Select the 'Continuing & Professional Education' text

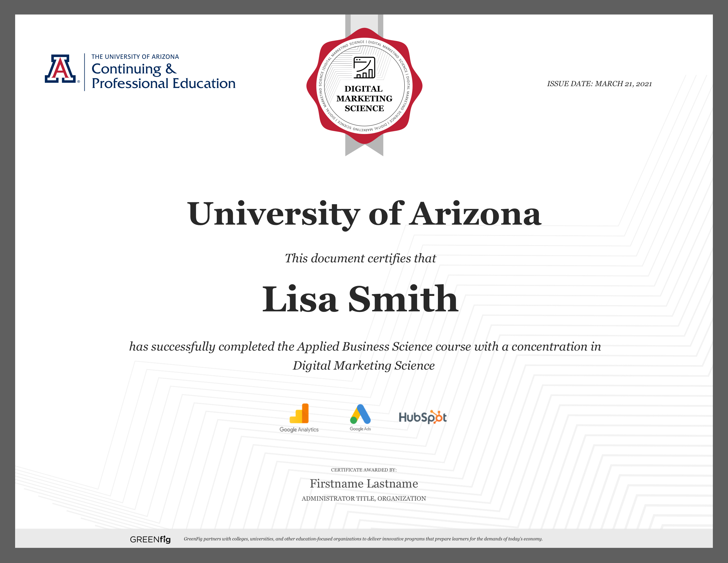163,76
